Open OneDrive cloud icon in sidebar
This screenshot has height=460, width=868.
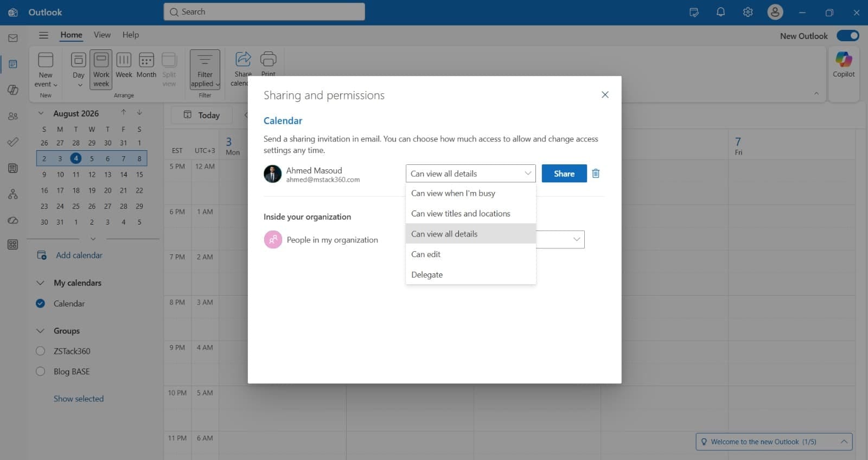pyautogui.click(x=13, y=220)
